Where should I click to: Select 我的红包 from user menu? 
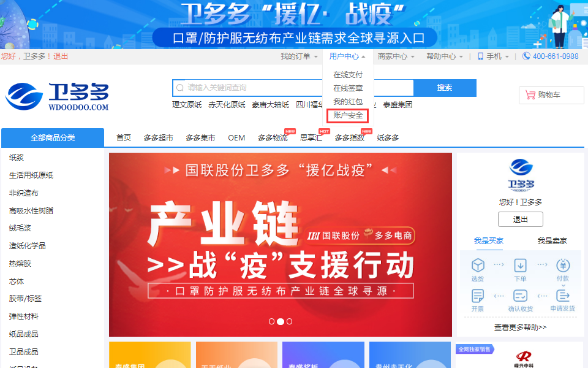click(x=348, y=102)
